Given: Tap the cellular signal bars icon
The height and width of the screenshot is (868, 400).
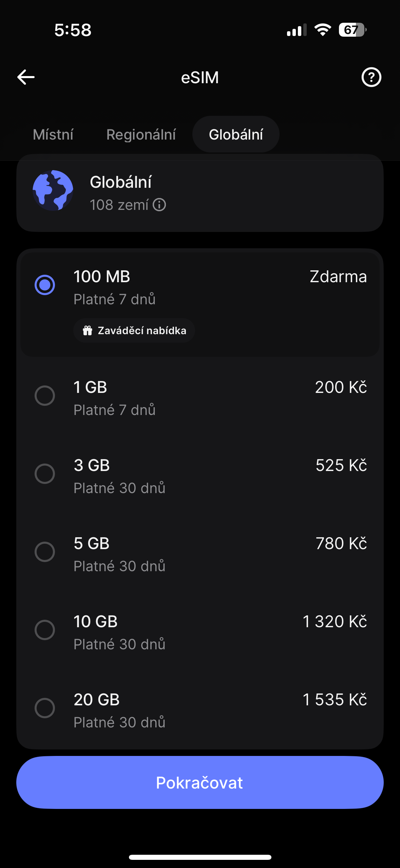Looking at the screenshot, I should (x=297, y=30).
